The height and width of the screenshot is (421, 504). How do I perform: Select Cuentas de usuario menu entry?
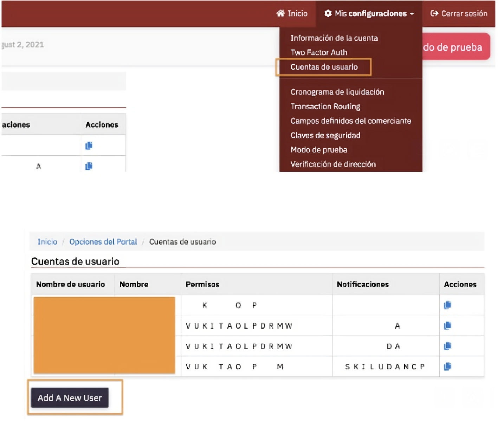[324, 67]
